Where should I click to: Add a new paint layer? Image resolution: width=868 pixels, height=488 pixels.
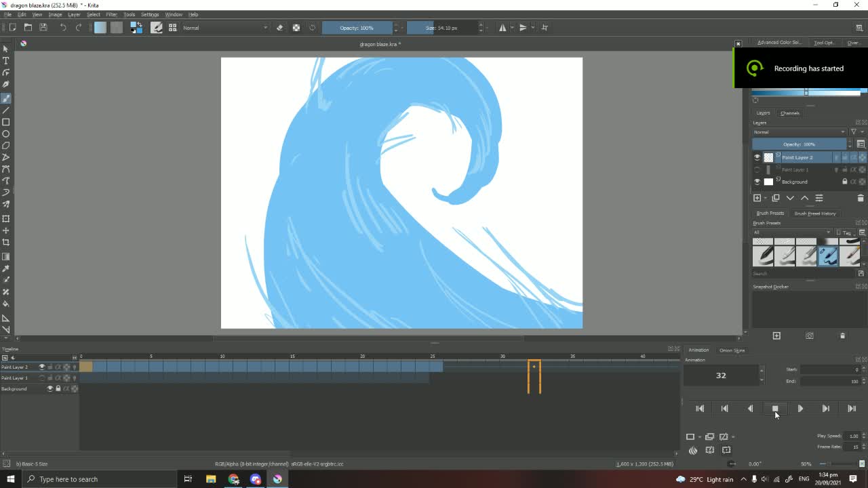pos(757,198)
